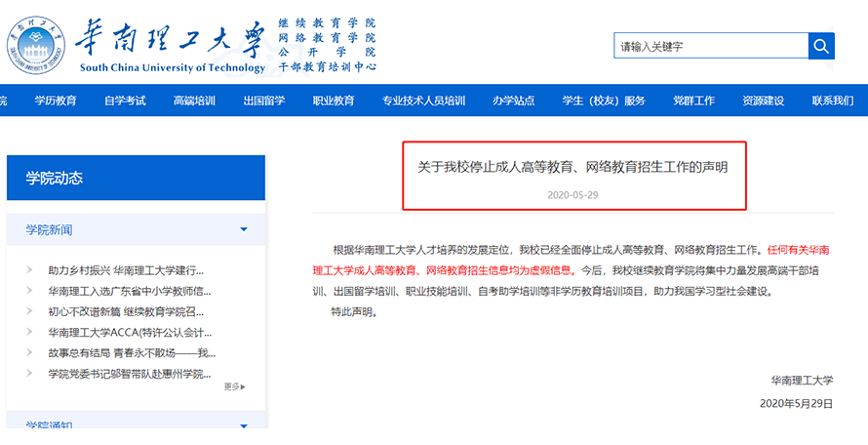Image resolution: width=868 pixels, height=445 pixels.
Task: Open the 专业技术人员培训 menu
Action: point(423,101)
